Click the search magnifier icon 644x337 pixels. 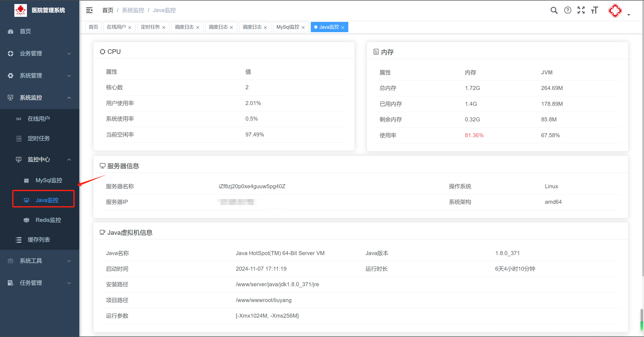[x=554, y=10]
